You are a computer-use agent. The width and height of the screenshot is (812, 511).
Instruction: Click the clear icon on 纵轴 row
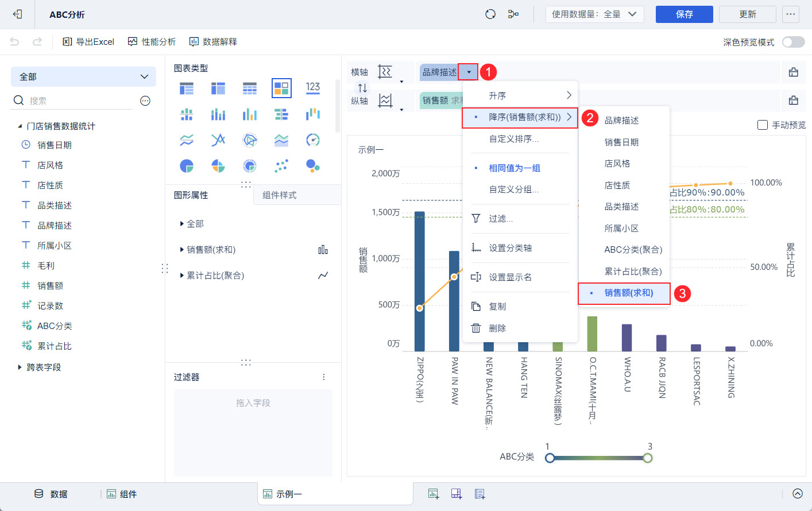pyautogui.click(x=794, y=100)
